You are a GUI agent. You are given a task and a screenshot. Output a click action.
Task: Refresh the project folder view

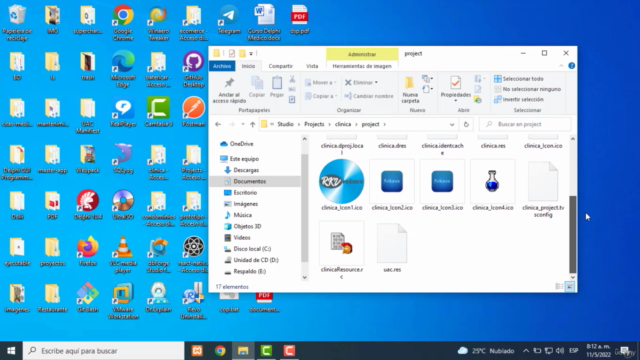click(x=466, y=124)
